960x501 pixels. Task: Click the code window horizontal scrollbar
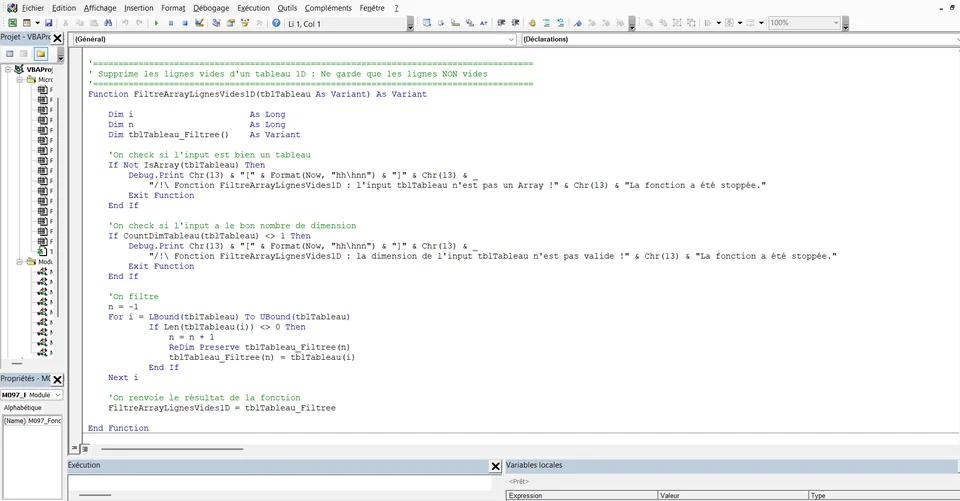click(172, 449)
